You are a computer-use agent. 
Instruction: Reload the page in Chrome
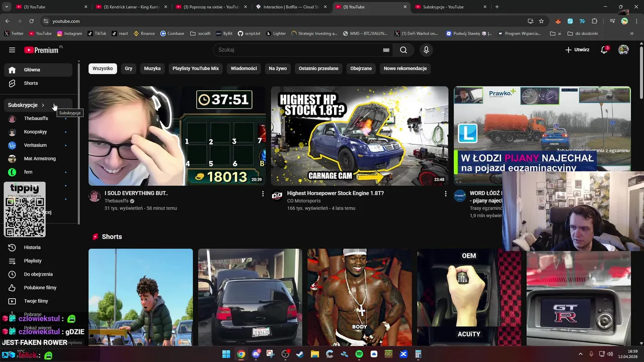click(31, 21)
